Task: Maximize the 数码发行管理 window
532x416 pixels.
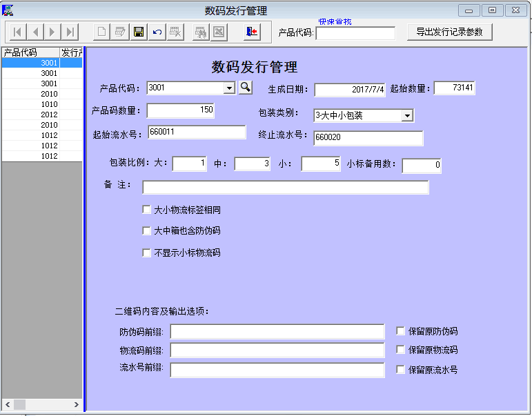Action: [492, 10]
